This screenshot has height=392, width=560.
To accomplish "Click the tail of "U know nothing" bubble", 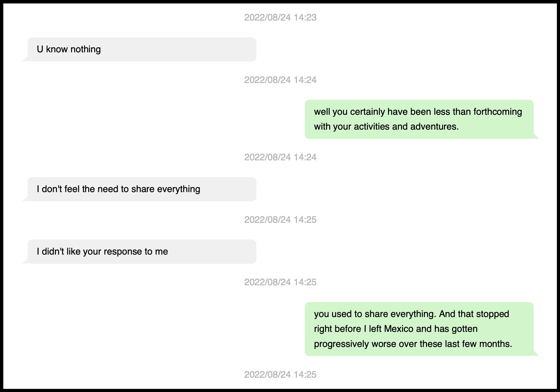I will pos(26,59).
